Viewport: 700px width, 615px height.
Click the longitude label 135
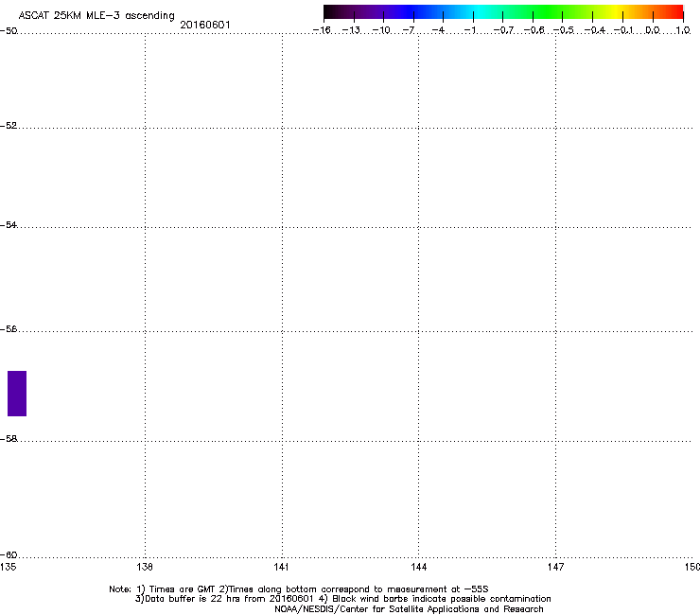(x=8, y=567)
